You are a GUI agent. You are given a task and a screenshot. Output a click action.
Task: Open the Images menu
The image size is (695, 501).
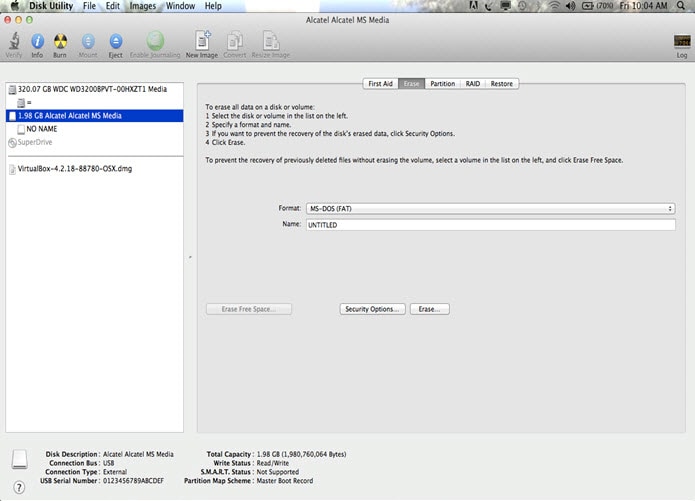(x=143, y=6)
